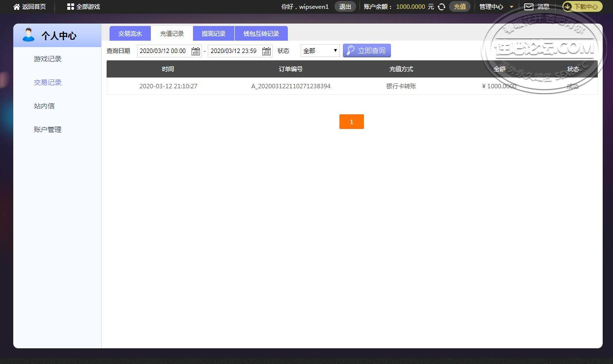Open the end date calendar icon

coord(266,51)
